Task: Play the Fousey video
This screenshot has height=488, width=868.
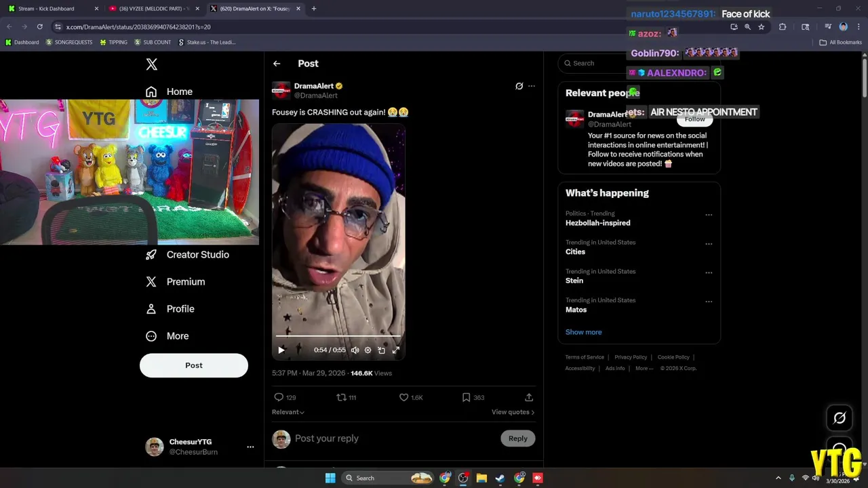Action: tap(281, 350)
